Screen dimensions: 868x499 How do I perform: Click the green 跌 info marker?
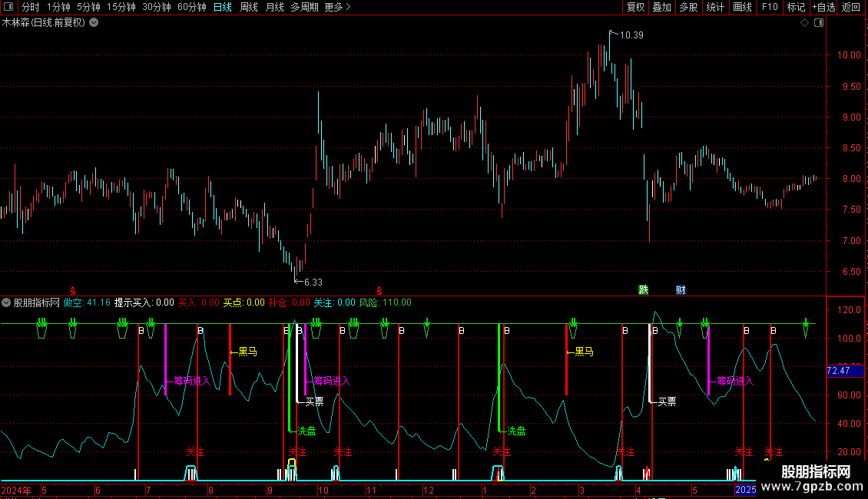[643, 290]
